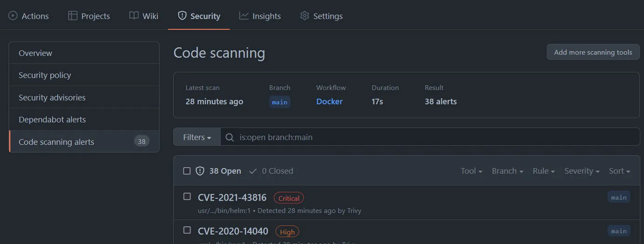Show the 38 Open alerts
This screenshot has height=244, width=644.
pyautogui.click(x=218, y=171)
